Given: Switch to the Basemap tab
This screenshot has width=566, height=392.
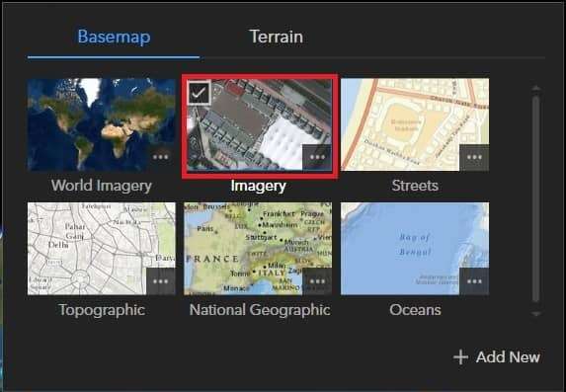Looking at the screenshot, I should point(114,37).
